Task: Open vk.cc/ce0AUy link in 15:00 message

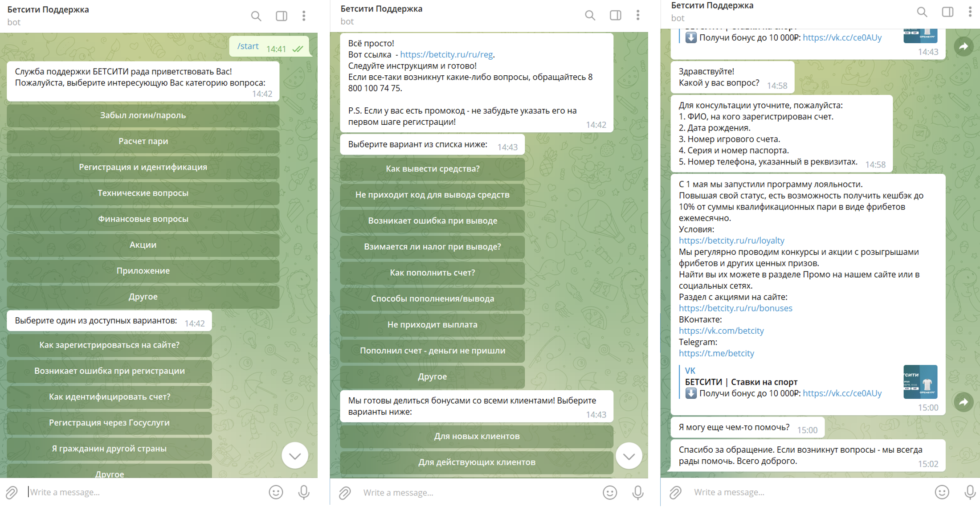Action: click(x=842, y=393)
